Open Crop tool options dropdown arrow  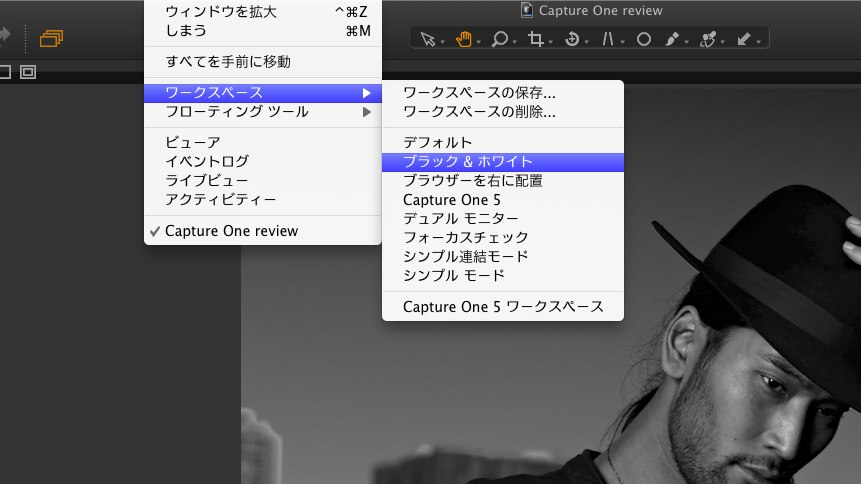(x=550, y=42)
